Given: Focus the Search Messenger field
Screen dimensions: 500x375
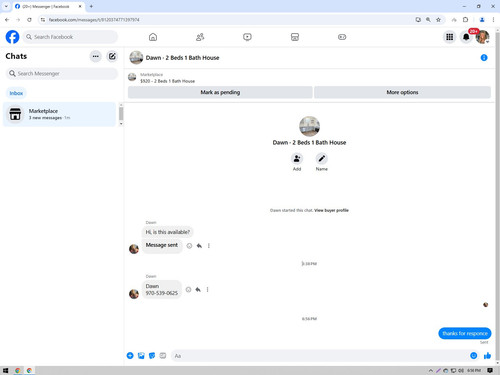Looking at the screenshot, I should 62,74.
